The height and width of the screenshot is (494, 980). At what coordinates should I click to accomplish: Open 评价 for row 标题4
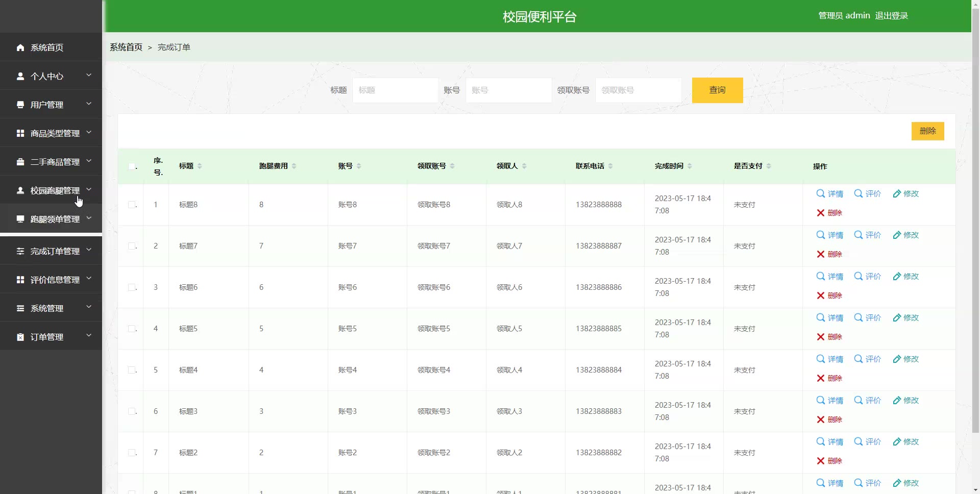pyautogui.click(x=868, y=359)
